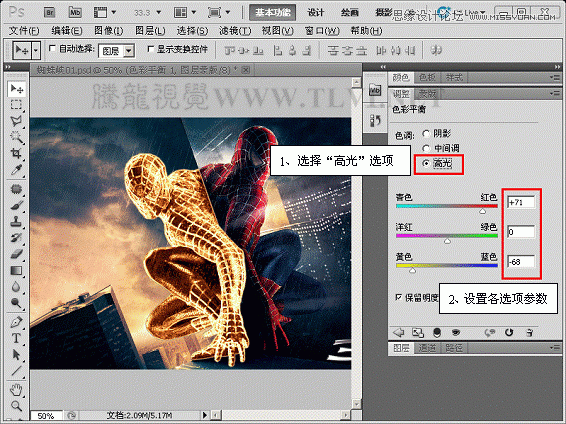Screen dimensions: 566x424
Task: Open the File (文件) menu
Action: [x=24, y=31]
